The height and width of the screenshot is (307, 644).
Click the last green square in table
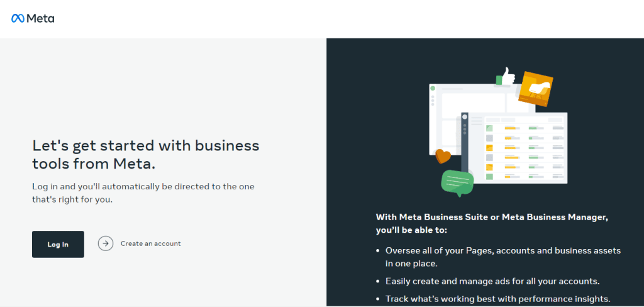(489, 177)
